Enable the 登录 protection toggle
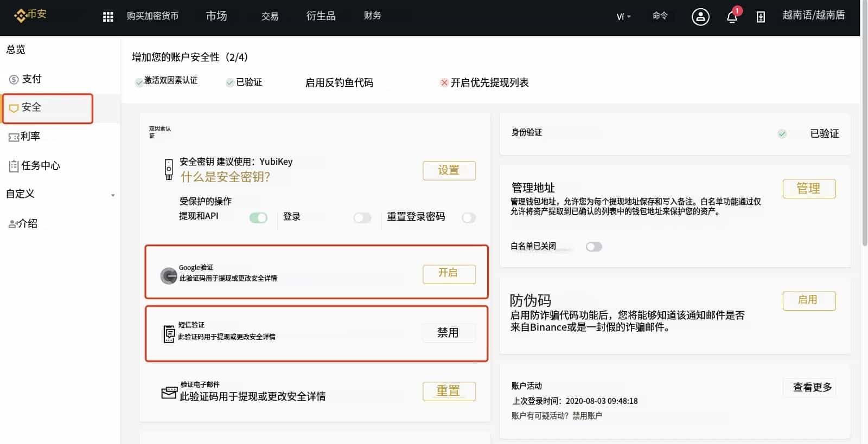This screenshot has width=868, height=444. (362, 218)
